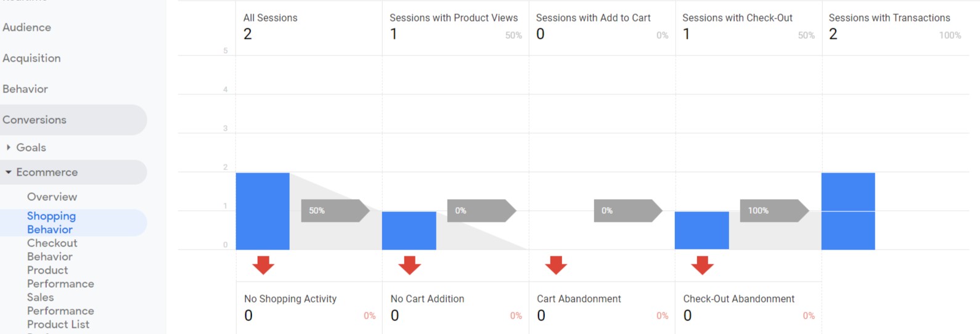Click red arrow above Check-Out Abandonment

point(702,265)
